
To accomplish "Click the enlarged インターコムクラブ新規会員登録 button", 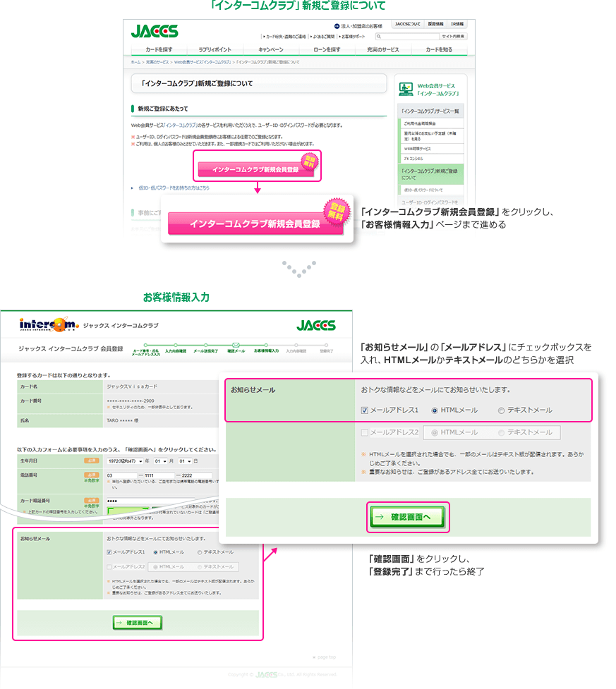I will [x=255, y=224].
